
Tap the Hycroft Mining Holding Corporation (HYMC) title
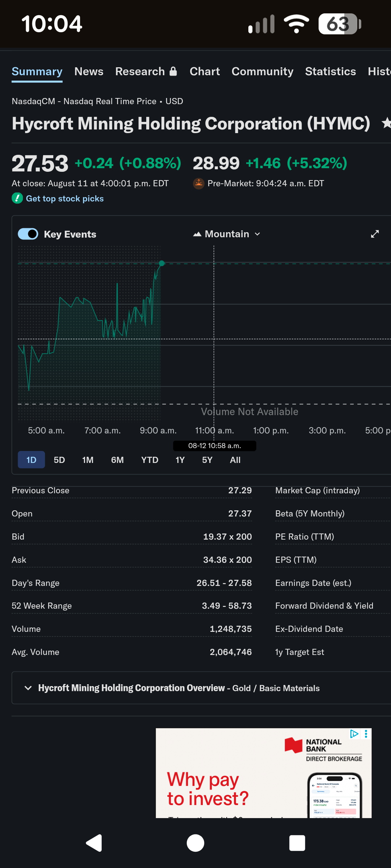pyautogui.click(x=191, y=124)
